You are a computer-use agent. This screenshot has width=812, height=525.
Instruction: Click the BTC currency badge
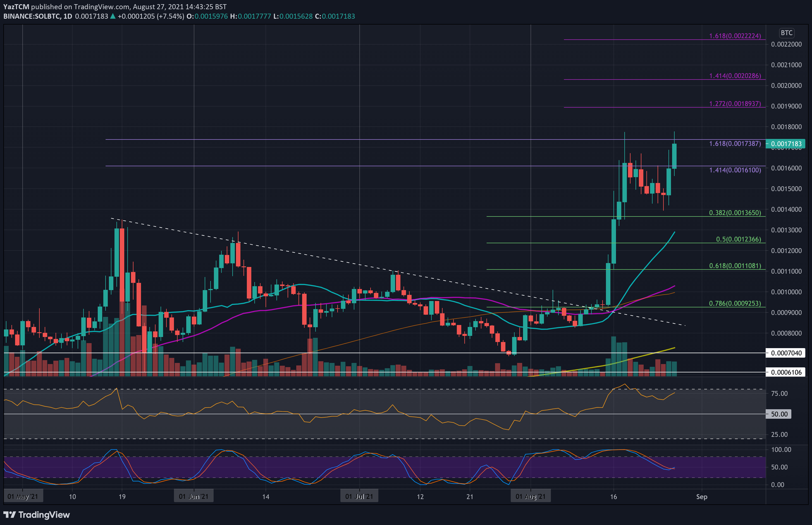click(786, 33)
